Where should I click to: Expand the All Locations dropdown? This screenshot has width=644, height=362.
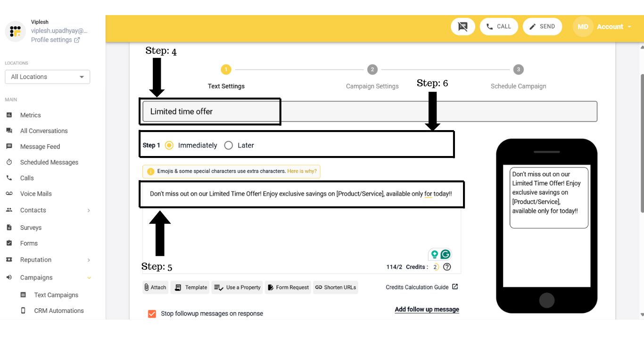[47, 76]
